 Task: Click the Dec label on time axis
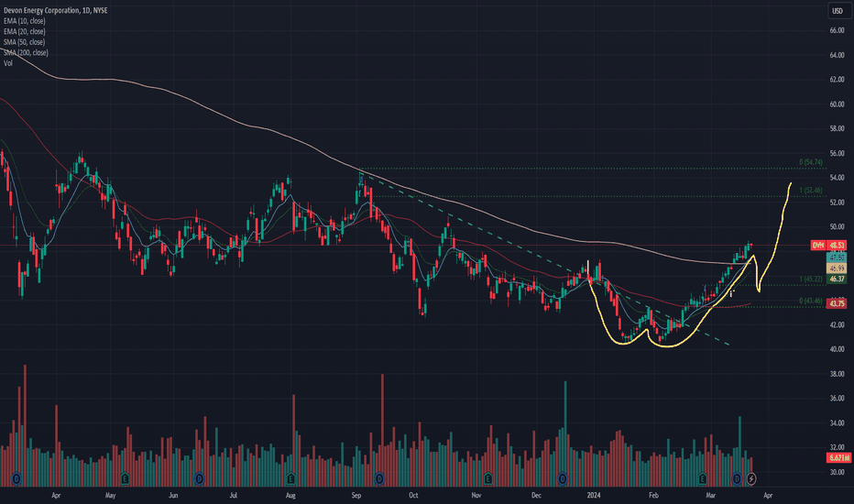(x=536, y=495)
